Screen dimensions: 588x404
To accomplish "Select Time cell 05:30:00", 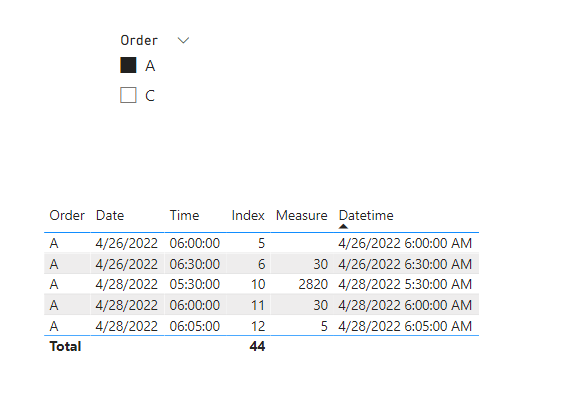I will point(195,284).
